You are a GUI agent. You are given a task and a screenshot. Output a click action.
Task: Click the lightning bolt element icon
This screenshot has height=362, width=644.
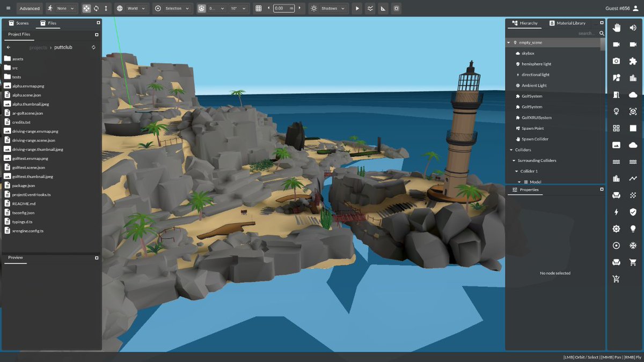pos(617,212)
